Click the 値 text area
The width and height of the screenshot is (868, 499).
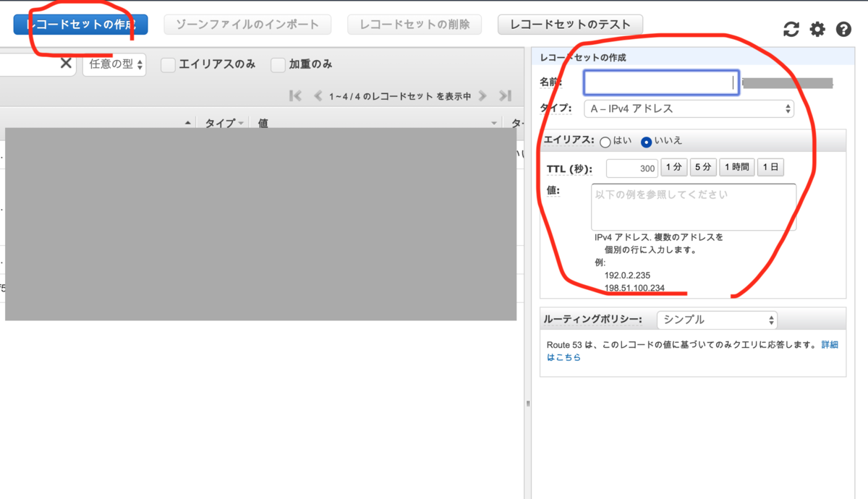point(694,207)
